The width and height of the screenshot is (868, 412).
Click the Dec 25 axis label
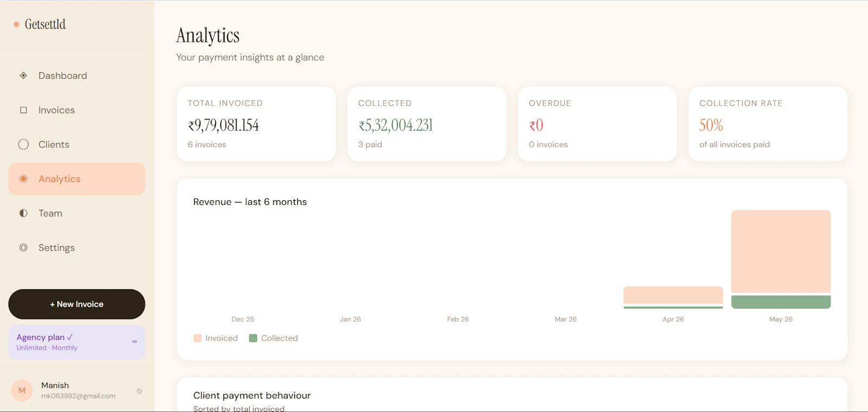click(243, 319)
